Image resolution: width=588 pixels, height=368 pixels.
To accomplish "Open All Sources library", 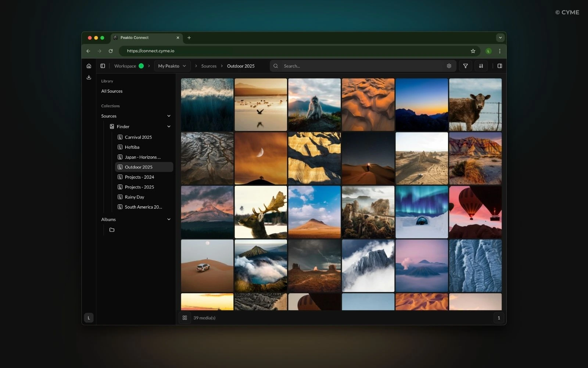I will tap(112, 91).
